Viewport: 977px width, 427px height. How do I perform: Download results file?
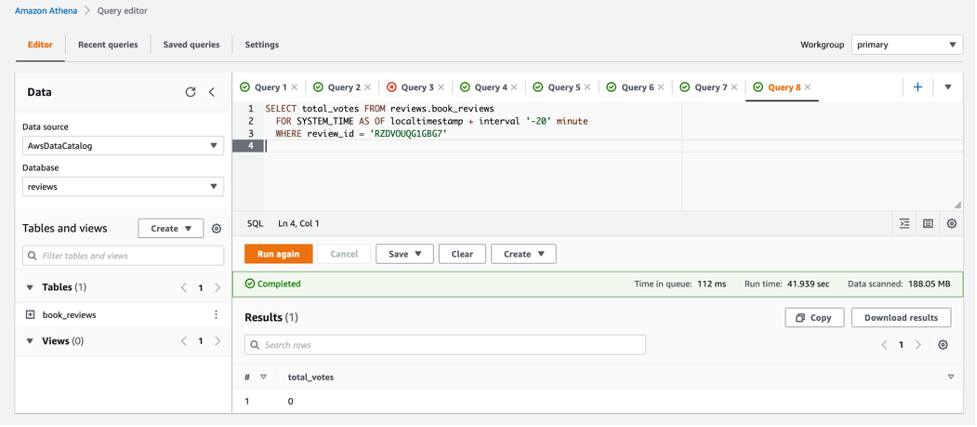point(901,317)
